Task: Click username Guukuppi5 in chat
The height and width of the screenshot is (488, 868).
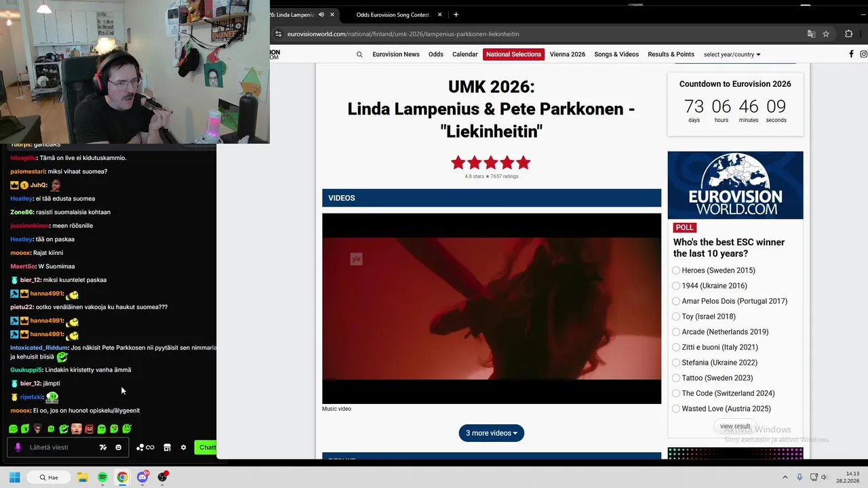Action: coord(26,370)
